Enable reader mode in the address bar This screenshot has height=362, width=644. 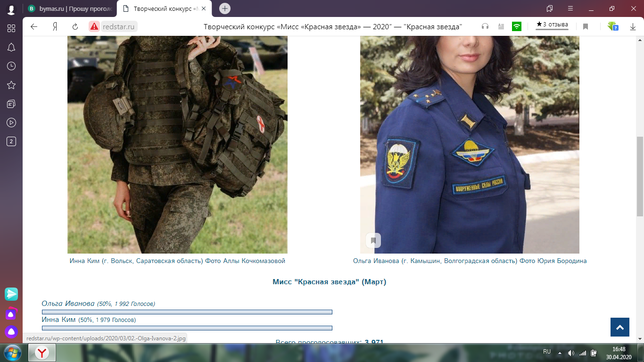(501, 27)
